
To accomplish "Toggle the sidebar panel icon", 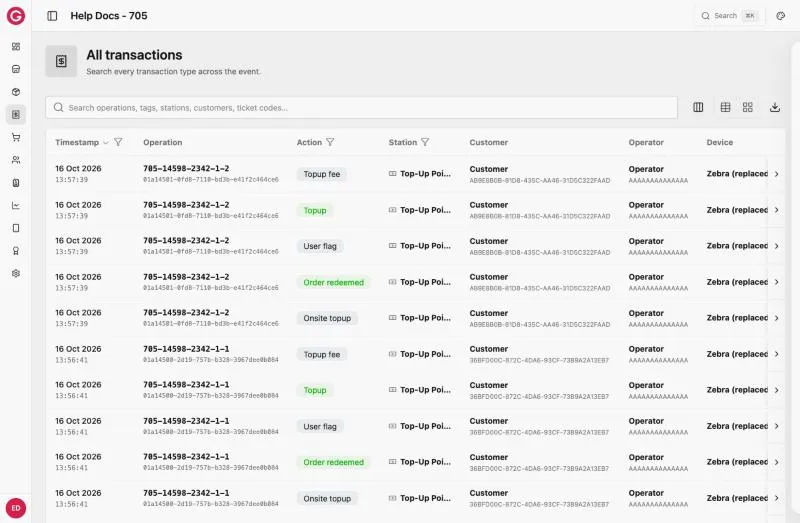I will 52,16.
